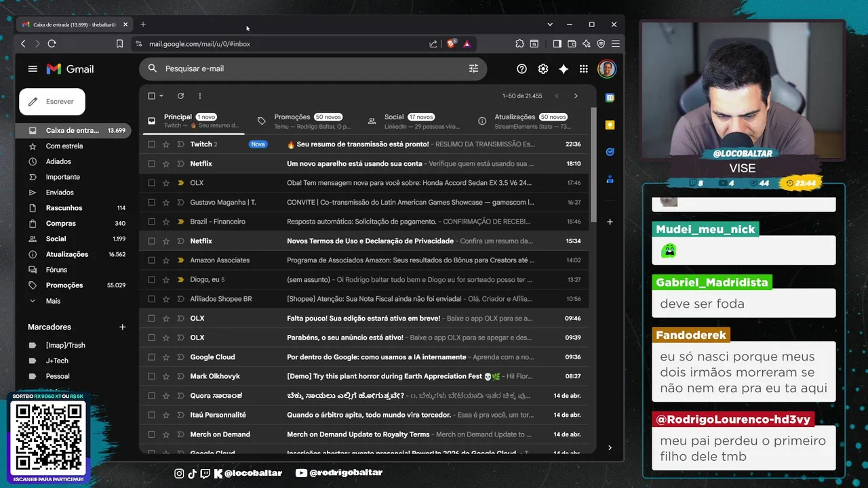Select the Gustavo Maganha email checkbox
868x488 pixels.
(x=151, y=202)
